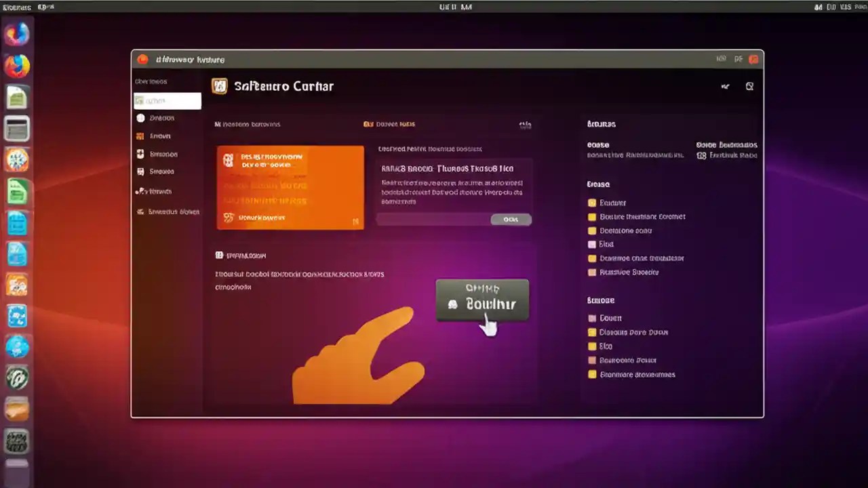Check the second filter box in the right panel
868x488 pixels.
(592, 216)
